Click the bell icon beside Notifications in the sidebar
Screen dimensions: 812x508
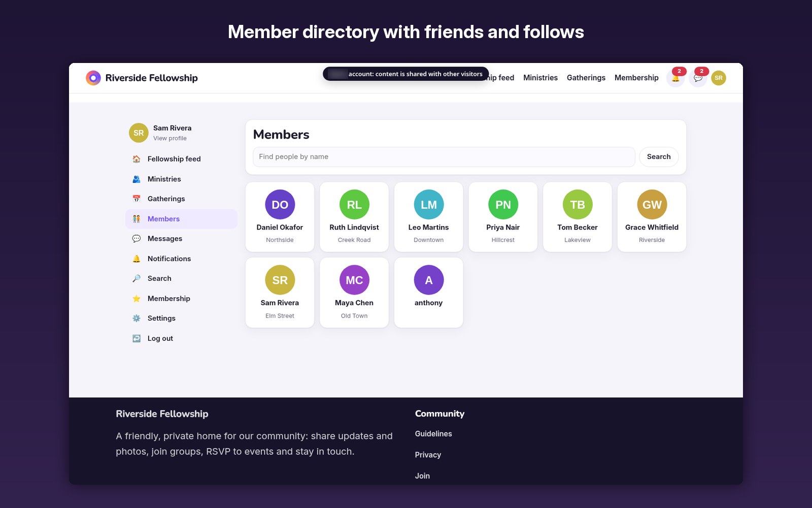click(x=137, y=259)
